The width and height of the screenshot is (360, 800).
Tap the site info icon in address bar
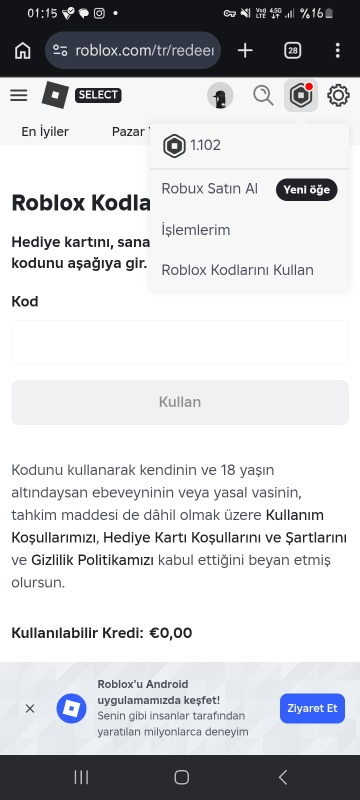[60, 51]
